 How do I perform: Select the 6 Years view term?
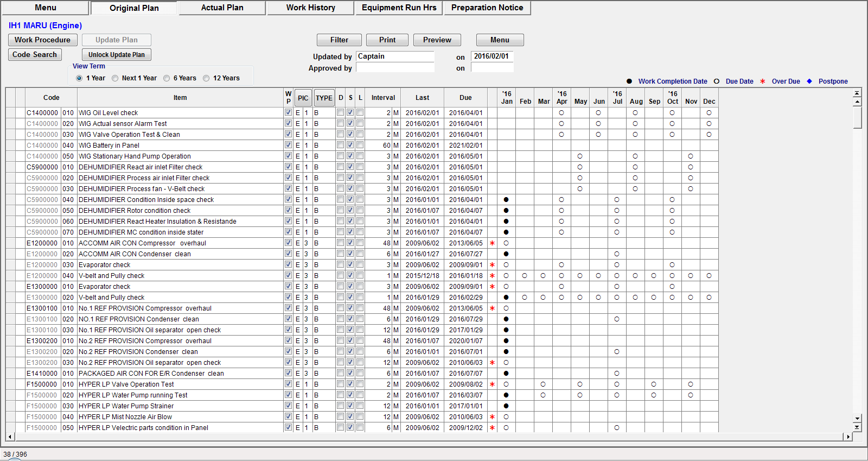(x=167, y=78)
